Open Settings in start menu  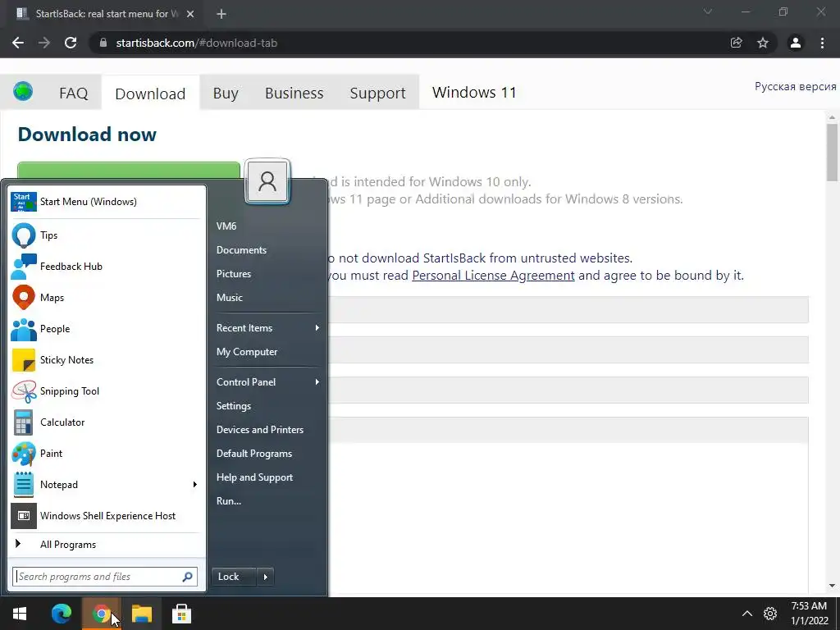(234, 406)
